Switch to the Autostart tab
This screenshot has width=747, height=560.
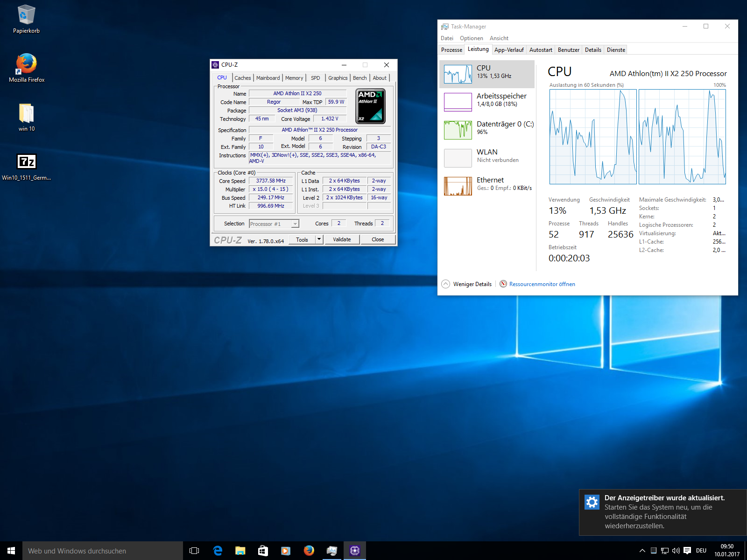point(541,50)
